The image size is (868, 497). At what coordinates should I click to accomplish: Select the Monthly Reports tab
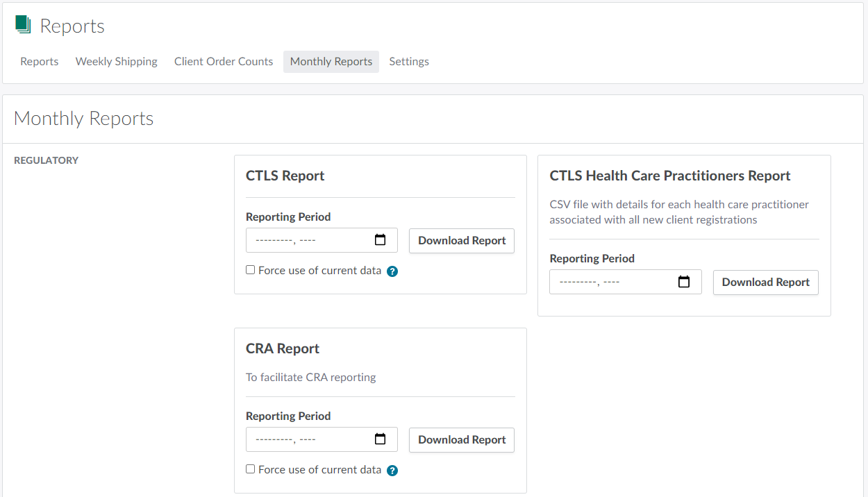[331, 62]
